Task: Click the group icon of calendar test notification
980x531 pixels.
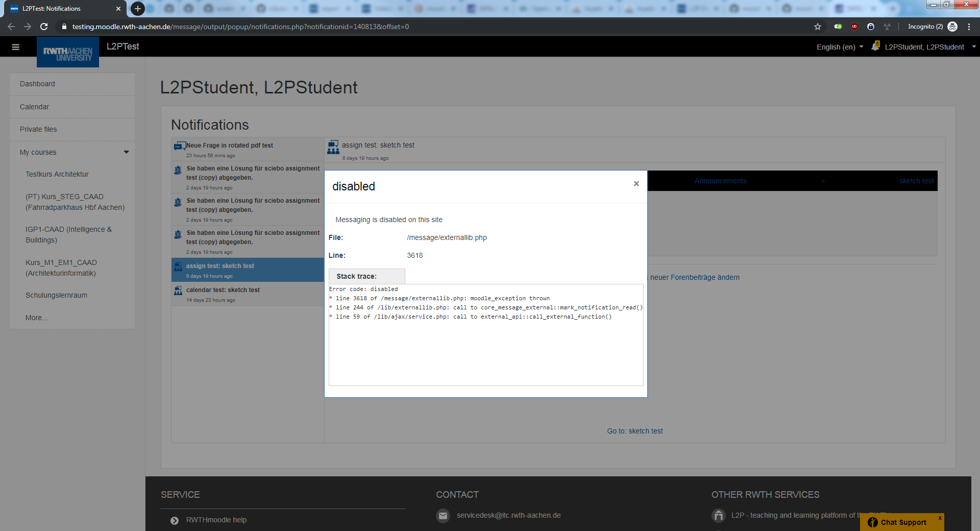Action: point(178,291)
